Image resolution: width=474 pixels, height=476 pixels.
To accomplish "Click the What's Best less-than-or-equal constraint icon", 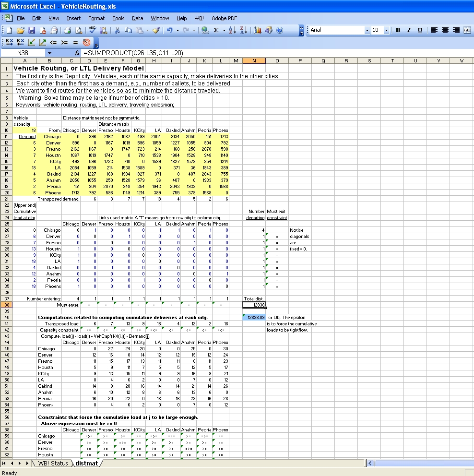I will click(53, 42).
